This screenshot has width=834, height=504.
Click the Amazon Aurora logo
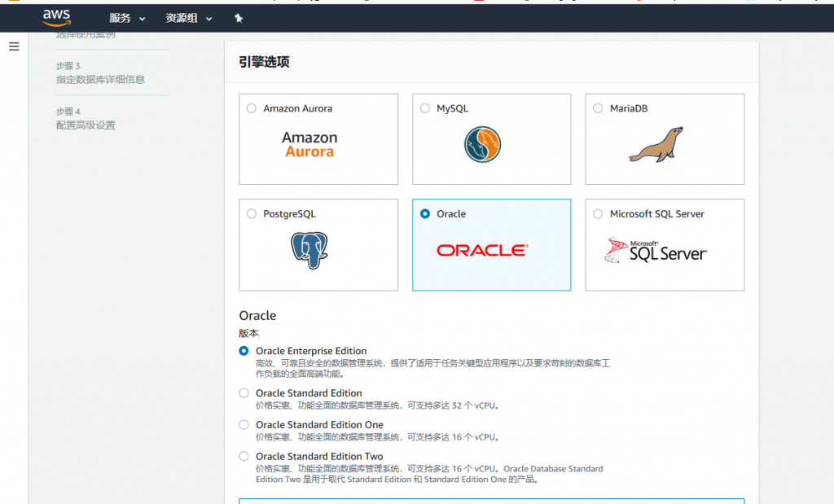[309, 144]
